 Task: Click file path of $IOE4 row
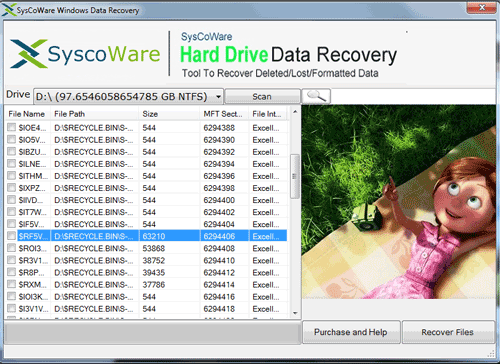pos(94,128)
